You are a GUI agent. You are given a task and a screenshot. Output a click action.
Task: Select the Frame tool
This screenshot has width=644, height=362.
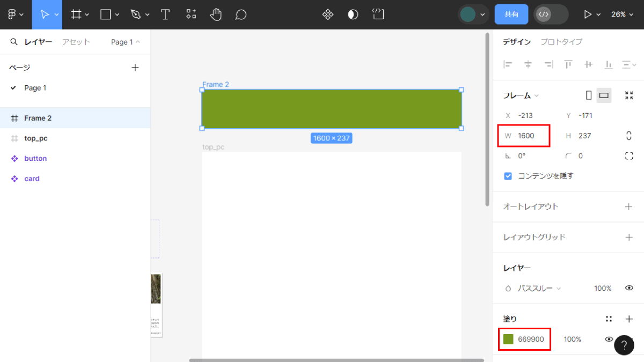point(76,14)
